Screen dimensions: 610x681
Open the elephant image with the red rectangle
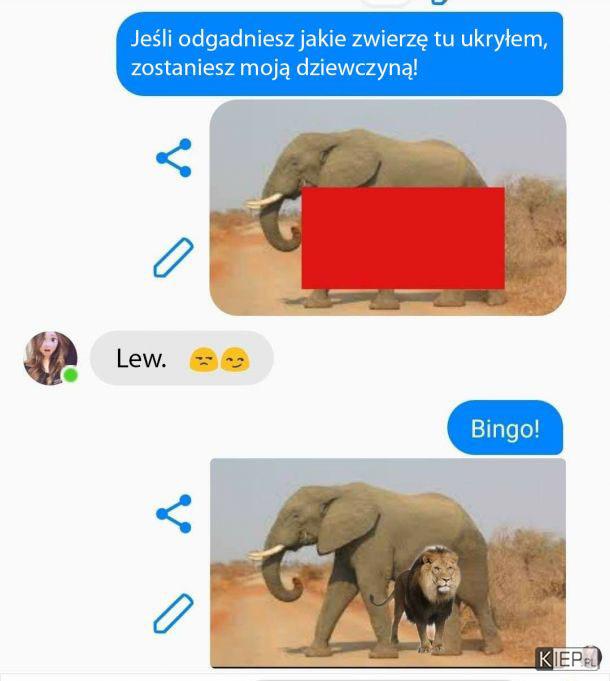pyautogui.click(x=388, y=208)
